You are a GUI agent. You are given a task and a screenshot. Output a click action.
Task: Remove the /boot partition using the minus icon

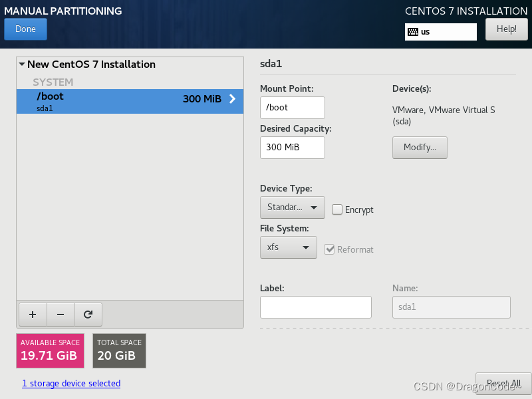[x=60, y=314]
